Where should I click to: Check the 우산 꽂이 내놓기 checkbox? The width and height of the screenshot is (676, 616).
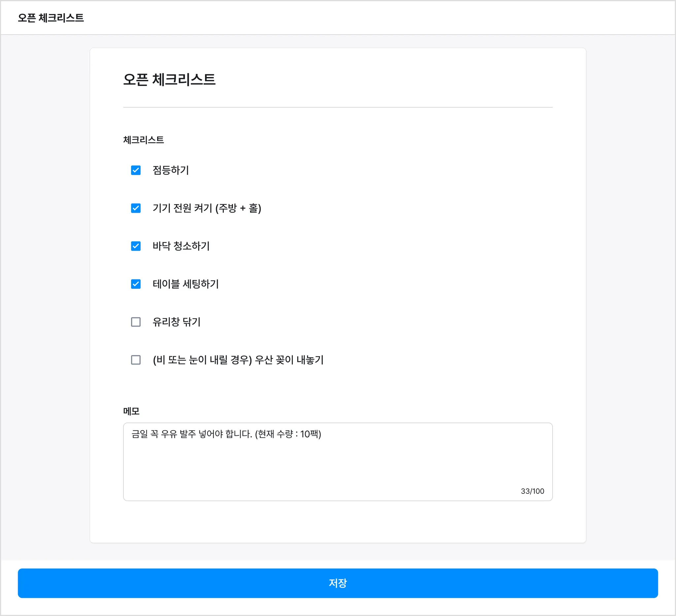135,360
